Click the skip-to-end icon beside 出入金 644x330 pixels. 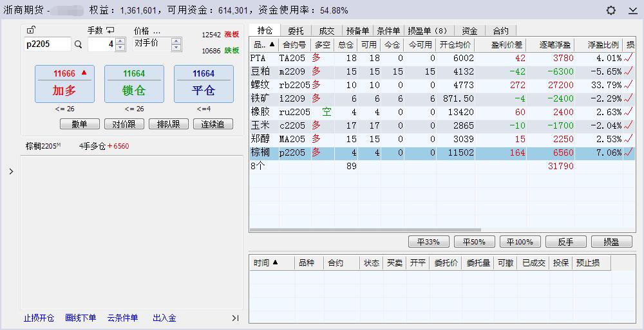235,318
